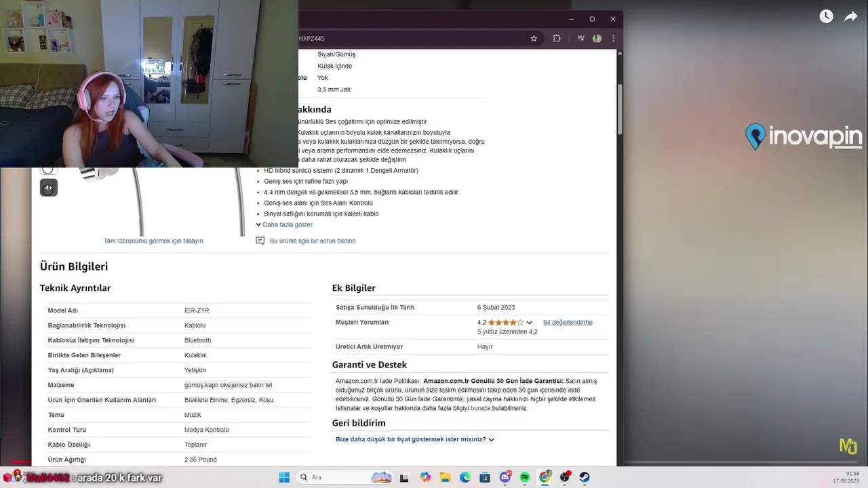Open the Chrome extensions puzzle icon
868x488 pixels.
tap(557, 39)
